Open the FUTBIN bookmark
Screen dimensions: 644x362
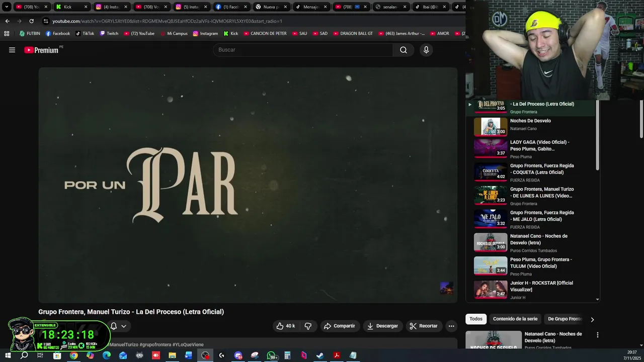click(30, 34)
